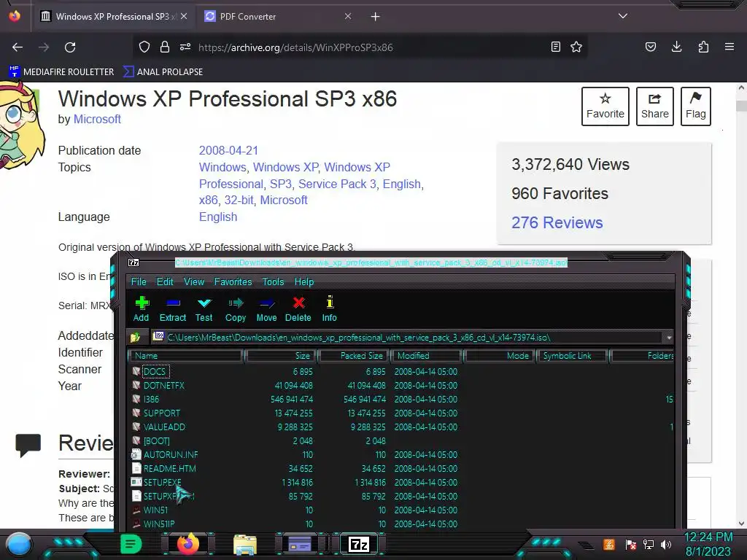Open the 7z app on the taskbar
747x560 pixels.
359,544
